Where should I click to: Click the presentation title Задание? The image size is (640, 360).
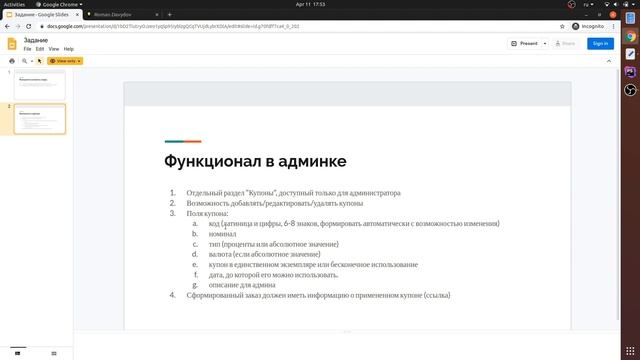tap(36, 40)
